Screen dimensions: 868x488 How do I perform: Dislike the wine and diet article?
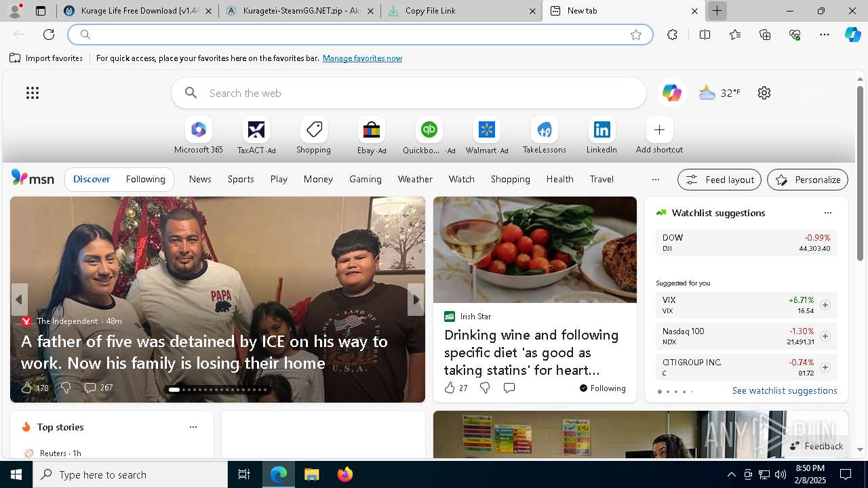coord(485,388)
